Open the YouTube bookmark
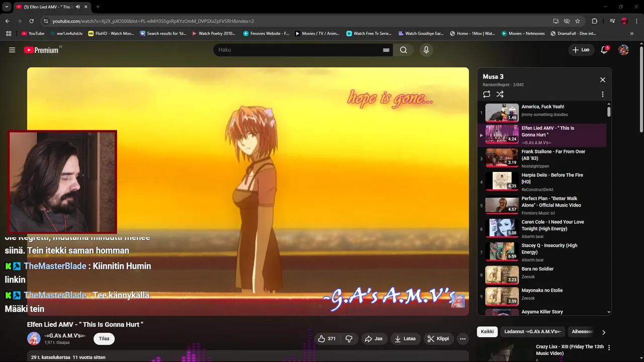This screenshot has width=644, height=362. pyautogui.click(x=33, y=34)
